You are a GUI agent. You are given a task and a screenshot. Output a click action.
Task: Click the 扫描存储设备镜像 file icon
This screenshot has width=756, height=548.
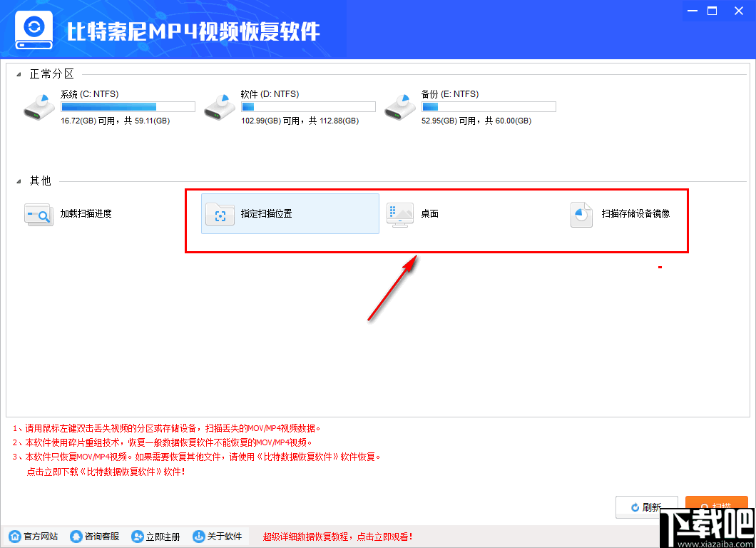point(581,215)
